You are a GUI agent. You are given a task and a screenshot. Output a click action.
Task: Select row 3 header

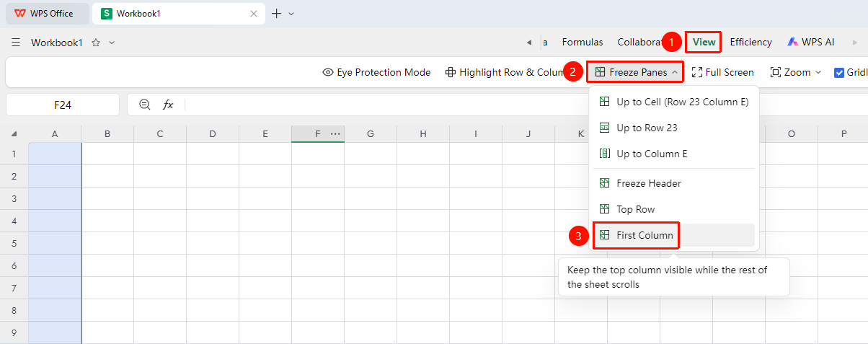click(x=14, y=198)
